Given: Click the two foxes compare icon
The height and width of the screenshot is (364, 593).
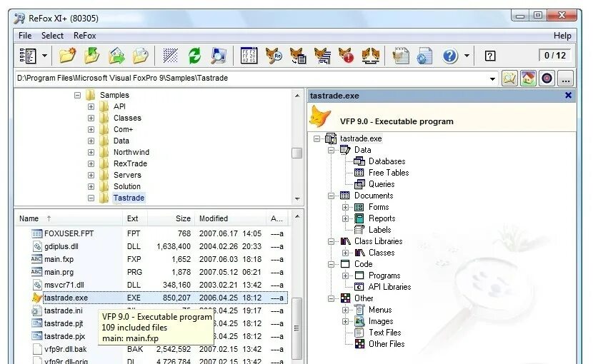Looking at the screenshot, I should (371, 56).
